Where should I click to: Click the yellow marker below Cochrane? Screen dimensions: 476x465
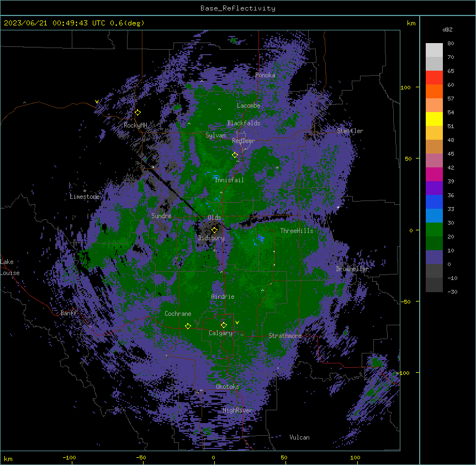188,326
